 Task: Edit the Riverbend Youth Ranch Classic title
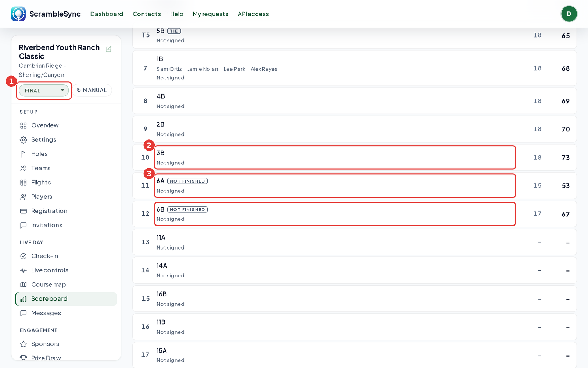click(x=109, y=49)
